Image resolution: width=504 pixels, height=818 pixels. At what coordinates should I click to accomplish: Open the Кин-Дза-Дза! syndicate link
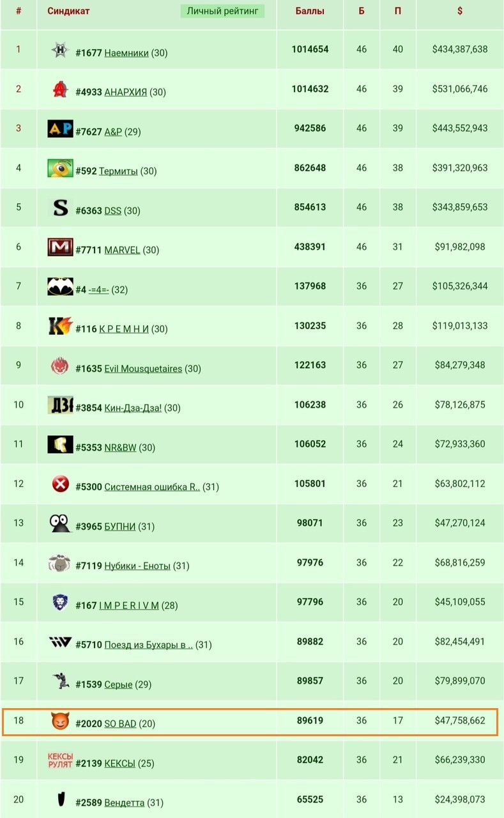pyautogui.click(x=133, y=408)
